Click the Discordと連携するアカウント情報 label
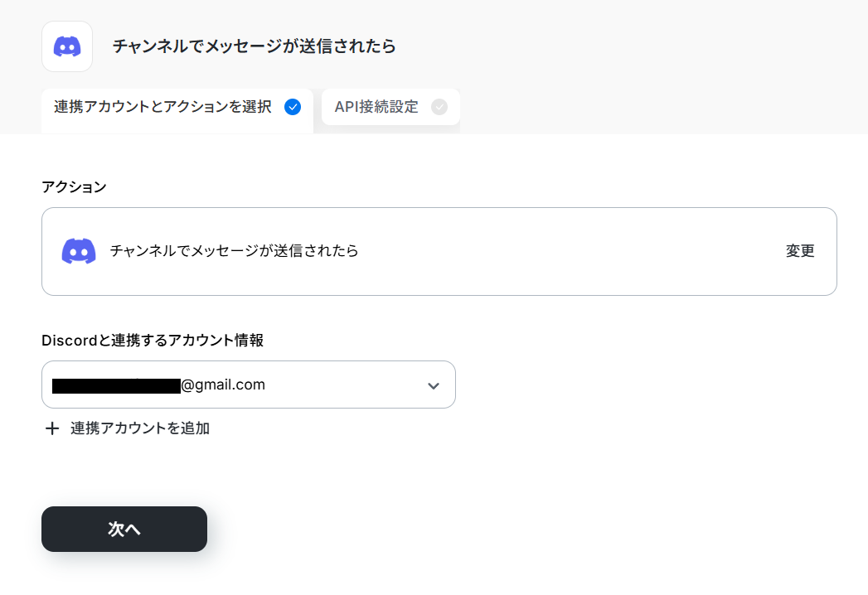This screenshot has height=595, width=868. click(153, 340)
